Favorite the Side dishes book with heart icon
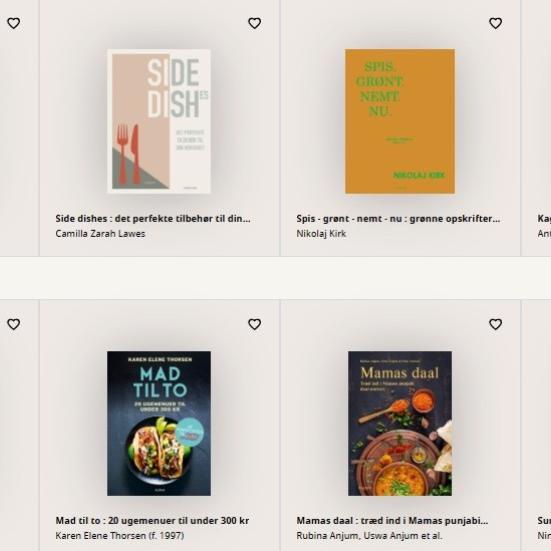 coord(254,23)
